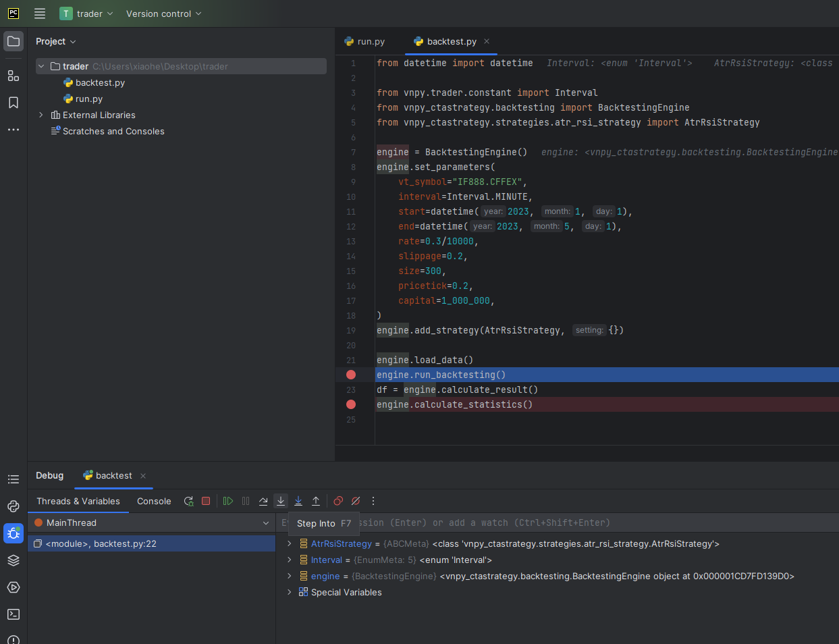Click the 'rate=0.3/10000' code line
Image resolution: width=839 pixels, height=644 pixels.
tap(439, 241)
